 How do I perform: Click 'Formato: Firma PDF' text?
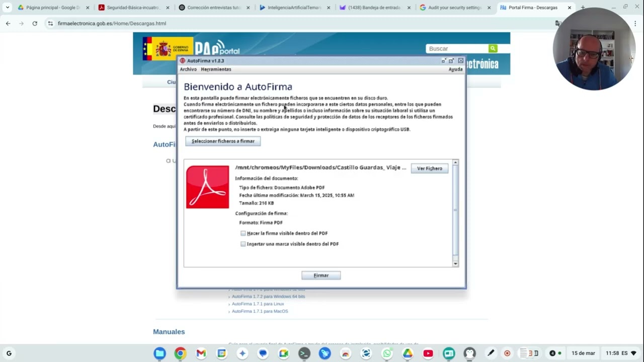[261, 223]
